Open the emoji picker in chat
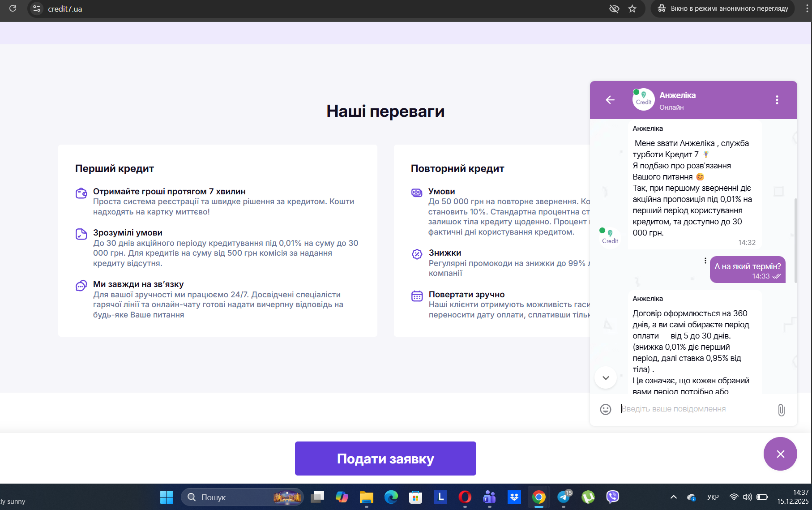The height and width of the screenshot is (510, 812). tap(606, 409)
